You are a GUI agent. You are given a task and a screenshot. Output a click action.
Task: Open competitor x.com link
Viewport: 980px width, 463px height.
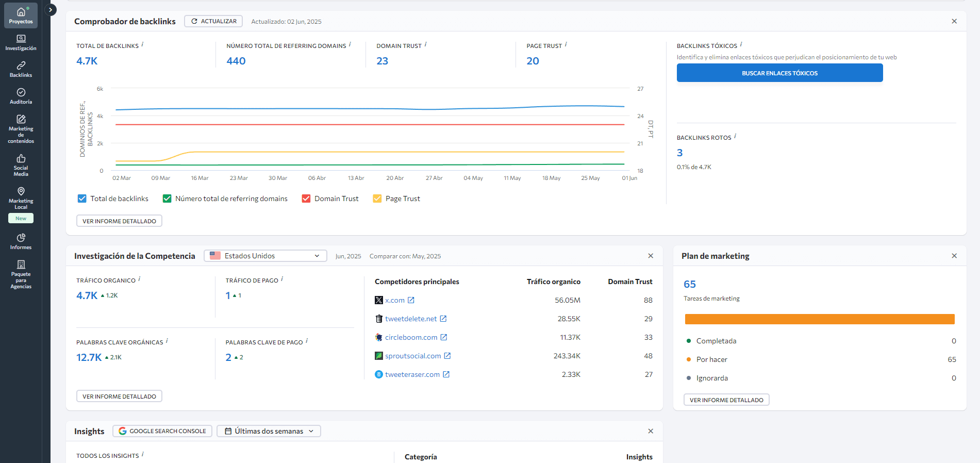pyautogui.click(x=395, y=300)
